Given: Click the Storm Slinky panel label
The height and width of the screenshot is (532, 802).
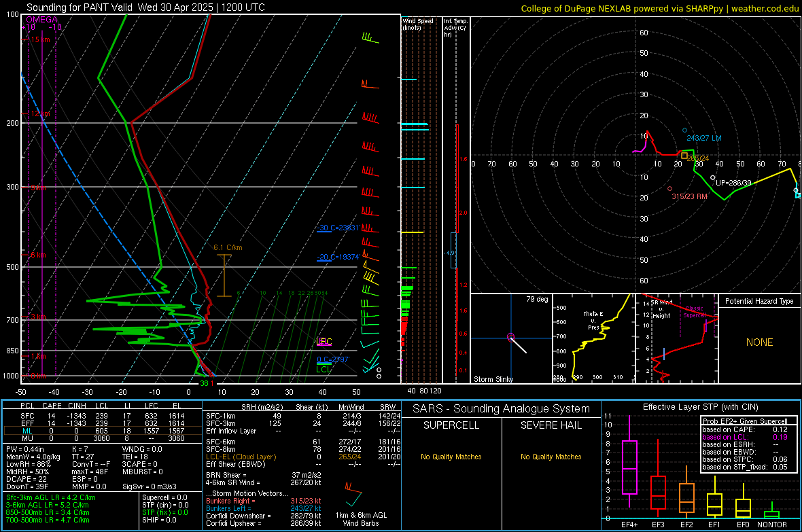Looking at the screenshot, I should pyautogui.click(x=493, y=379).
